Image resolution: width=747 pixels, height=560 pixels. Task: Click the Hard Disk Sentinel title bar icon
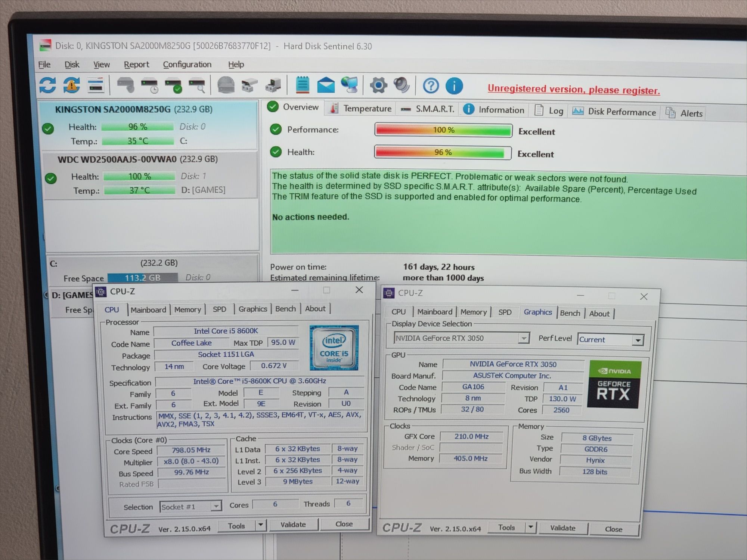(45, 46)
